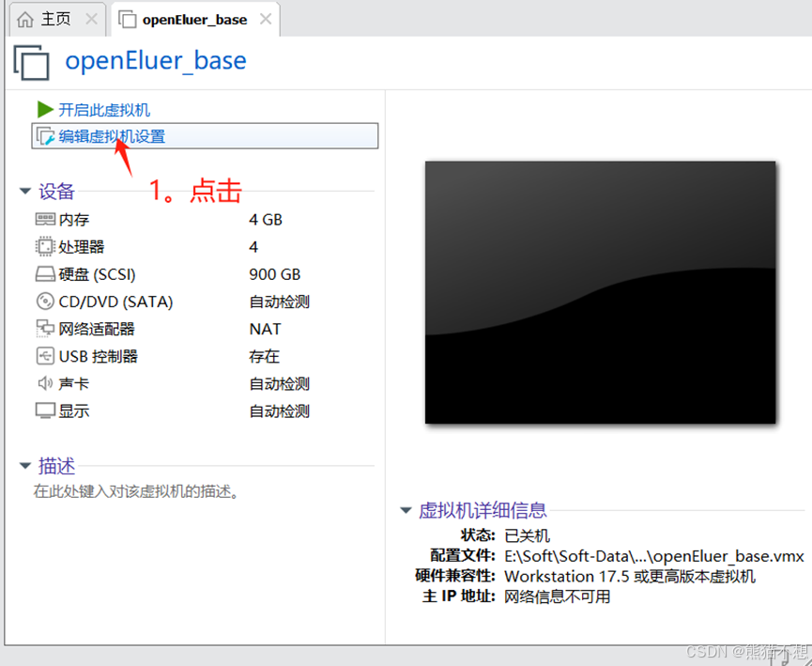This screenshot has width=812, height=666.
Task: Click the display 自动检测 value
Action: click(279, 411)
